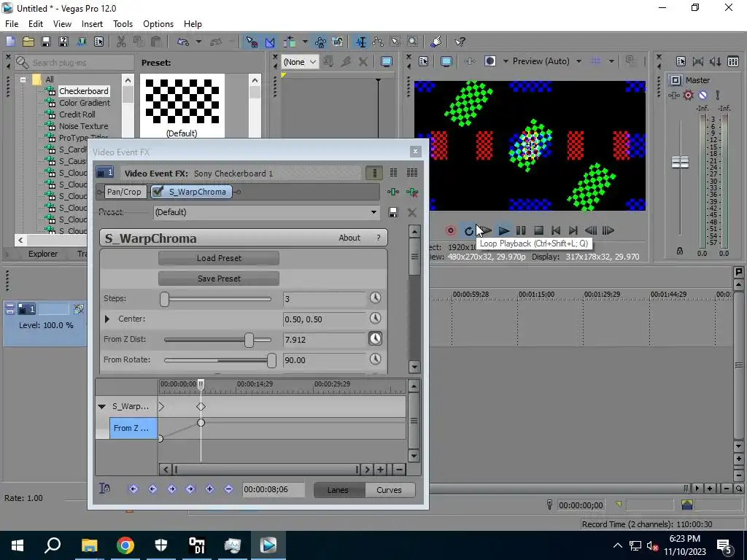
Task: Click the Video Preview external monitor icon
Action: tap(446, 61)
